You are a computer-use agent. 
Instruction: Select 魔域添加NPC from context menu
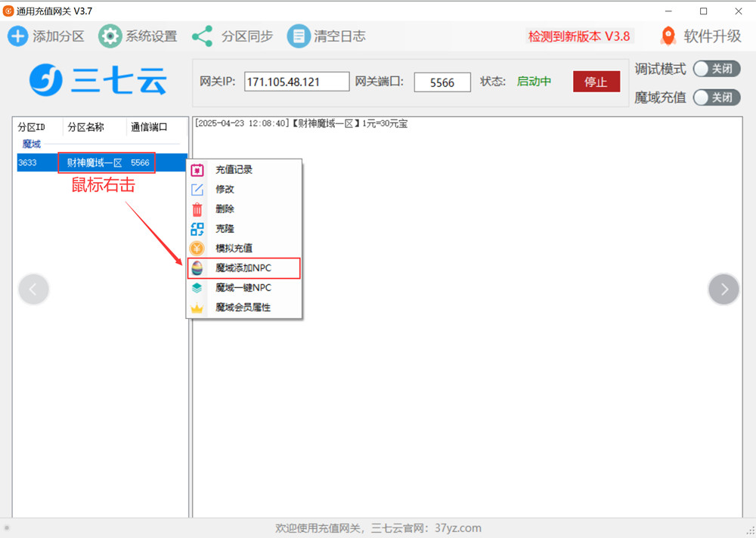[x=243, y=268]
